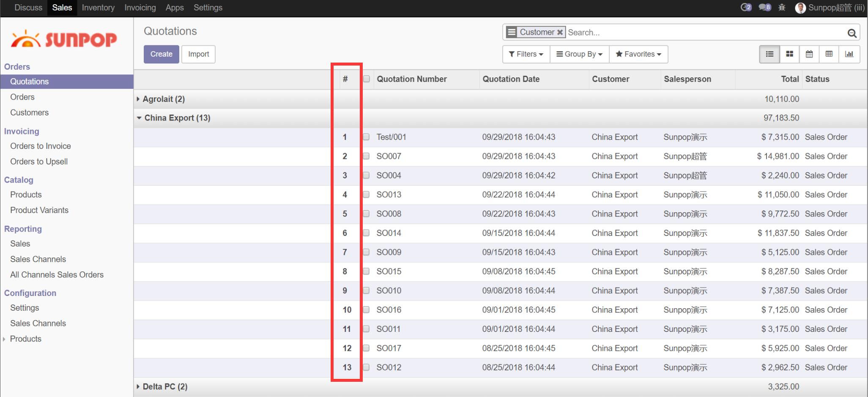Collapse the China Export (13) group

(173, 118)
